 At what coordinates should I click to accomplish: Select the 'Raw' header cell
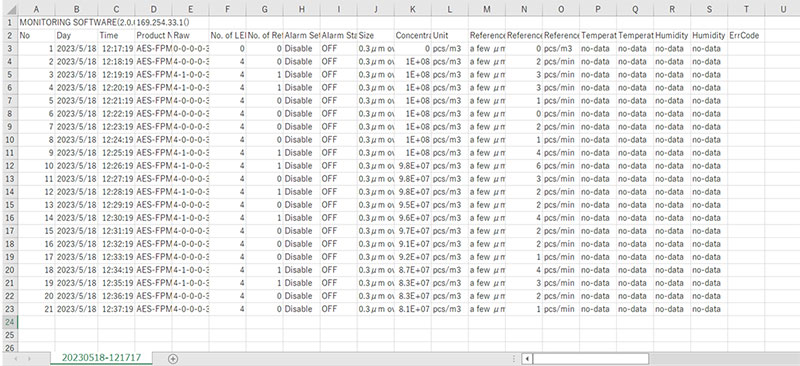point(191,36)
